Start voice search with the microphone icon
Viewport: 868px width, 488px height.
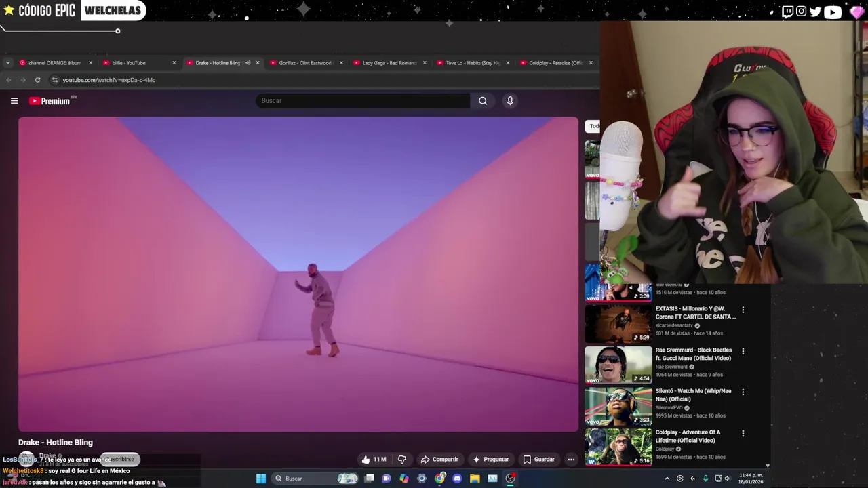click(510, 101)
